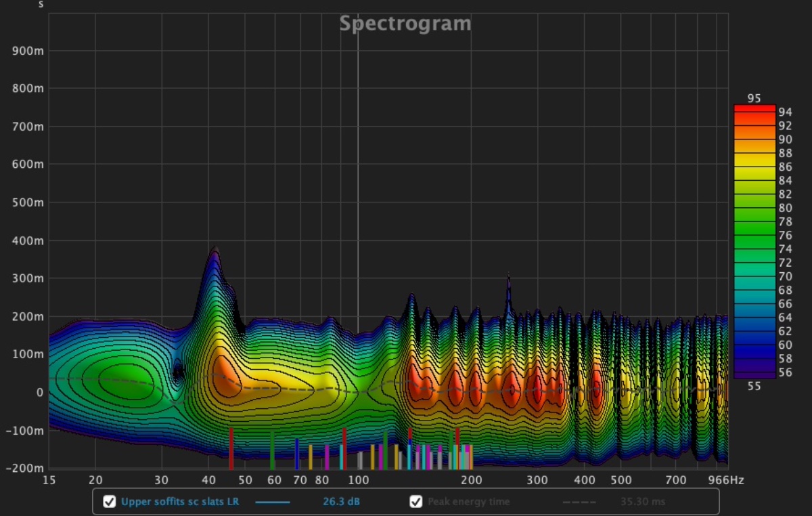This screenshot has width=812, height=516.
Task: Uncheck the Upper soffits sc slats LR checkbox
Action: pyautogui.click(x=109, y=502)
